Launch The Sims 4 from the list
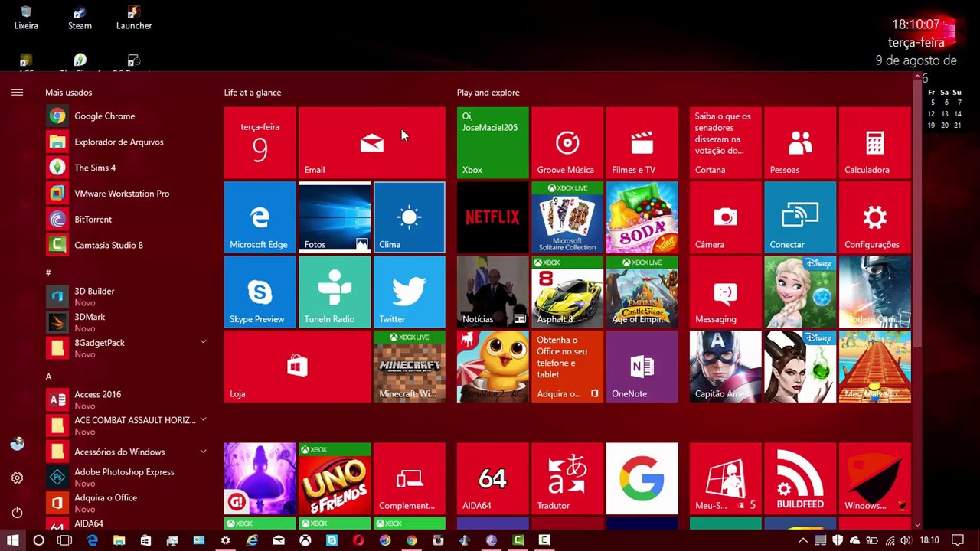This screenshot has width=980, height=551. point(126,168)
